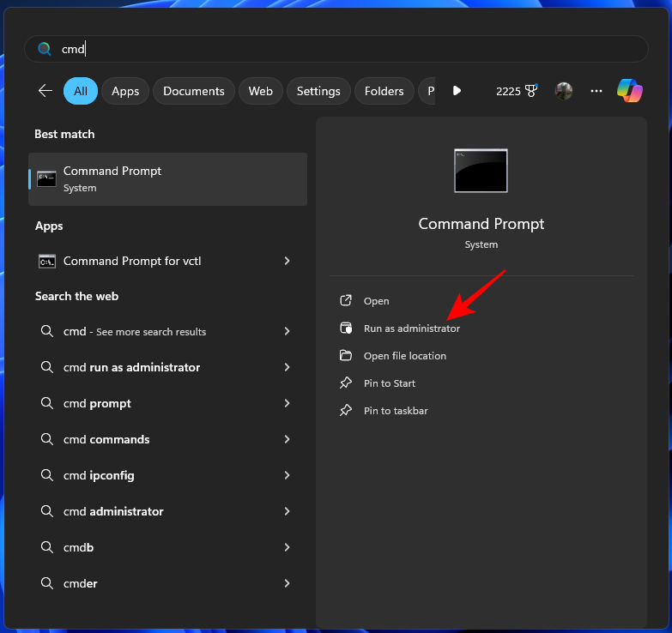Open the three-dots options menu
672x633 pixels.
click(596, 91)
